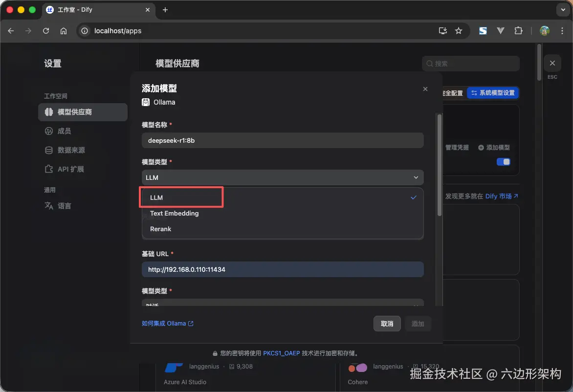This screenshot has height=392, width=573.
Task: Collapse the 模型类型 LLM dropdown
Action: (283, 177)
